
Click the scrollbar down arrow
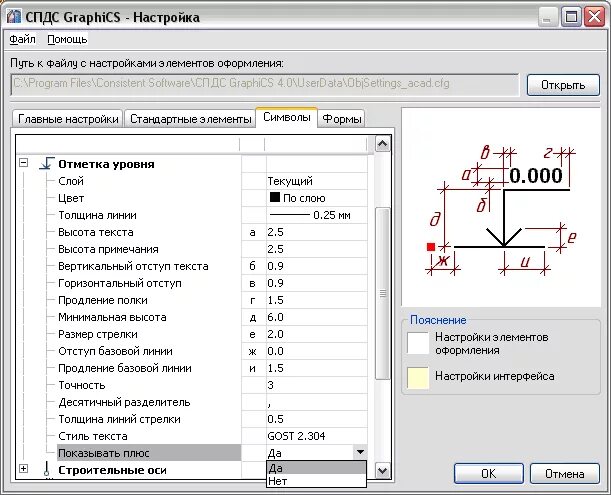coord(383,470)
